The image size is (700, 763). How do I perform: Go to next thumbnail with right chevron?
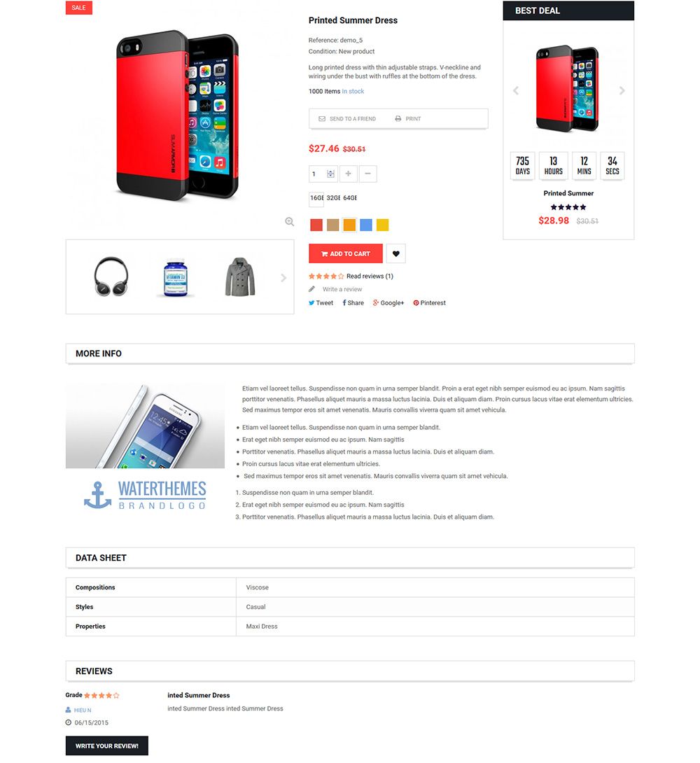pos(283,278)
